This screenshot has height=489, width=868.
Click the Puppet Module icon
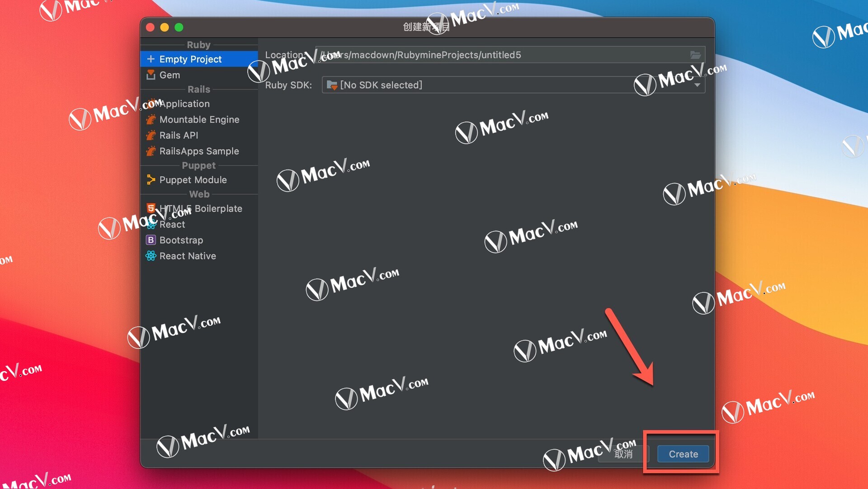point(151,180)
